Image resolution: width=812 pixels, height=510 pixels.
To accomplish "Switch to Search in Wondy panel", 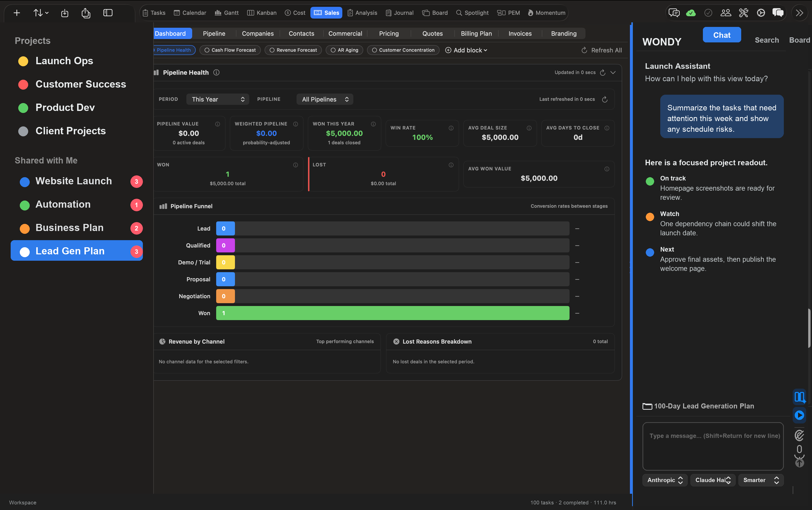I will pyautogui.click(x=767, y=40).
